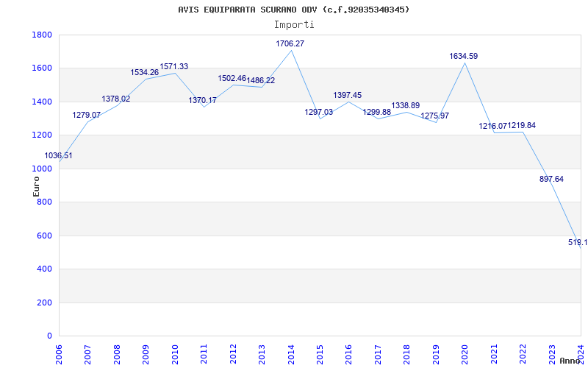Click the 400 y-axis tick label

pos(44,269)
